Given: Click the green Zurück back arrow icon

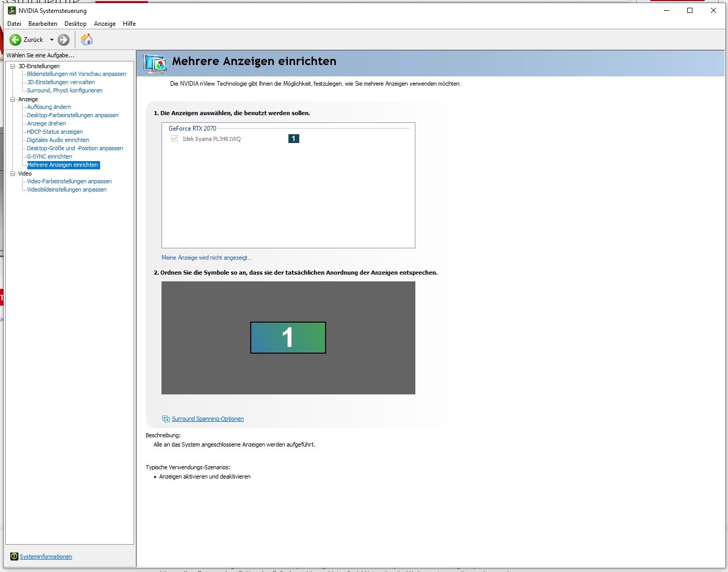Looking at the screenshot, I should tap(15, 40).
